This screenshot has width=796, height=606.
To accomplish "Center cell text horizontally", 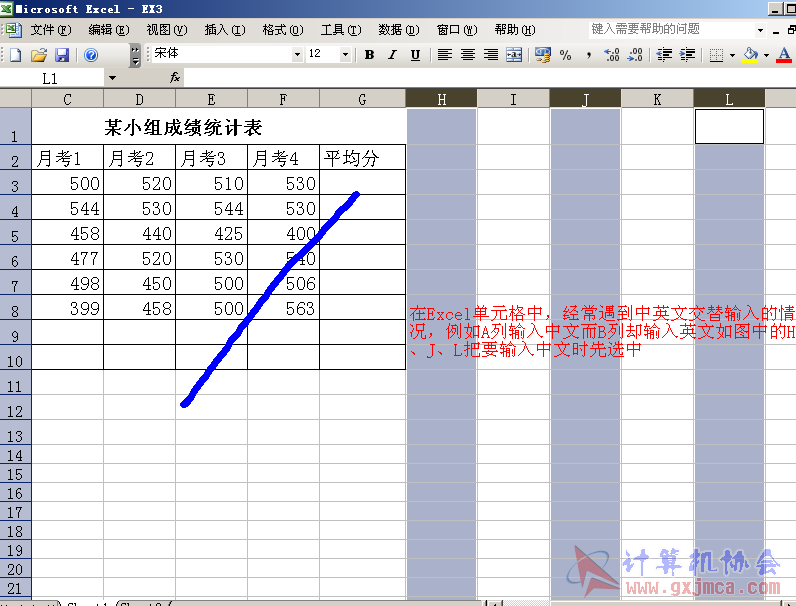I will (x=468, y=55).
